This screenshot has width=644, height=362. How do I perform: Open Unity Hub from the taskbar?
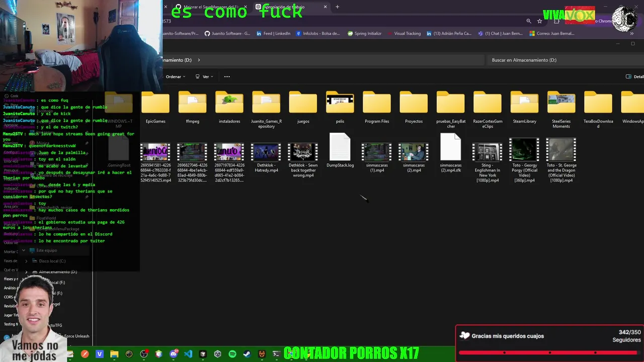[218, 354]
